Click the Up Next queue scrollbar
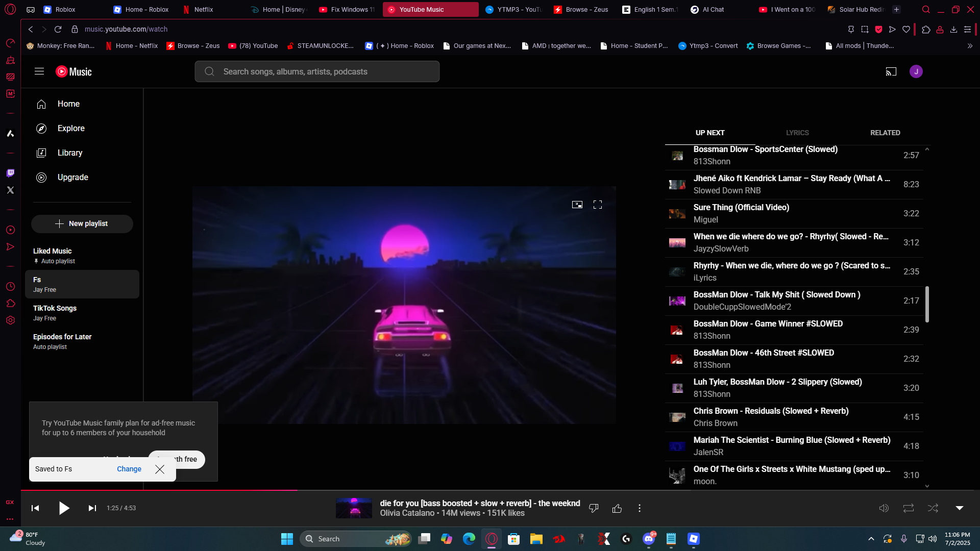 (927, 304)
